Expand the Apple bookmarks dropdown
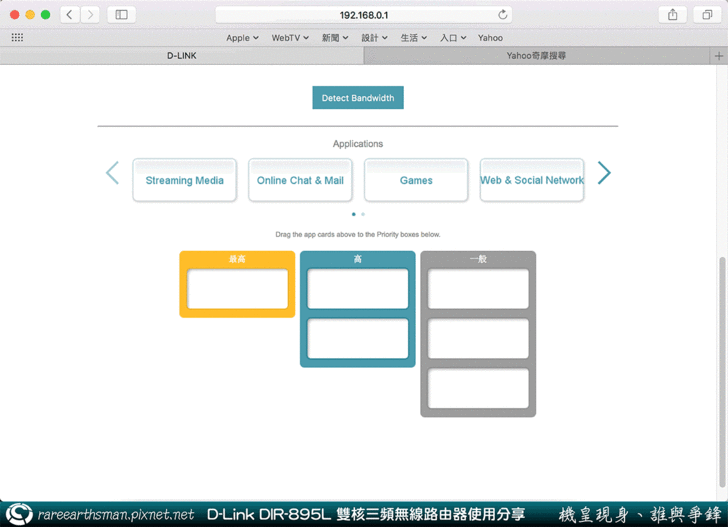Screen dimensions: 728x527 pos(242,38)
